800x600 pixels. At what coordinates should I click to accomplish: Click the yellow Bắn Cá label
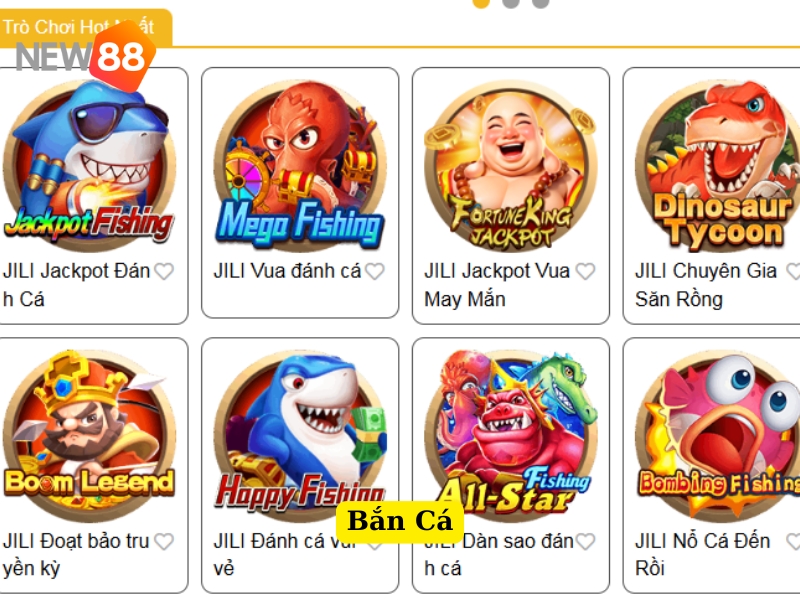click(400, 521)
